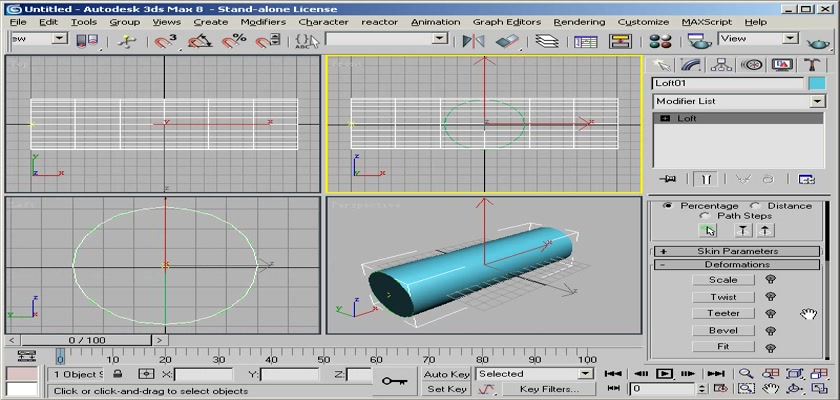Open the reference coordinate system dropdown
The image size is (840, 400).
[x=60, y=38]
